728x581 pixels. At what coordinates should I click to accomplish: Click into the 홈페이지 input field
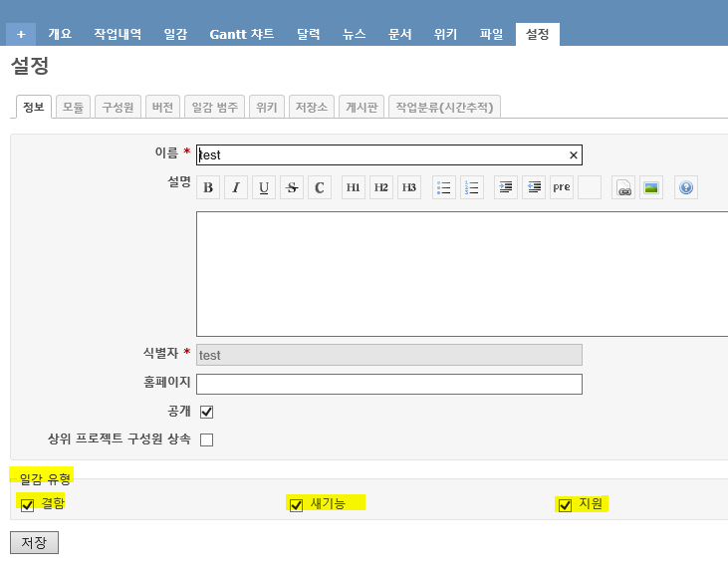coord(388,384)
